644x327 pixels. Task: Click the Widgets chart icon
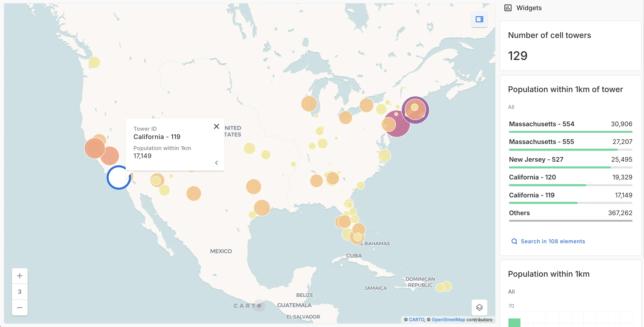click(508, 8)
